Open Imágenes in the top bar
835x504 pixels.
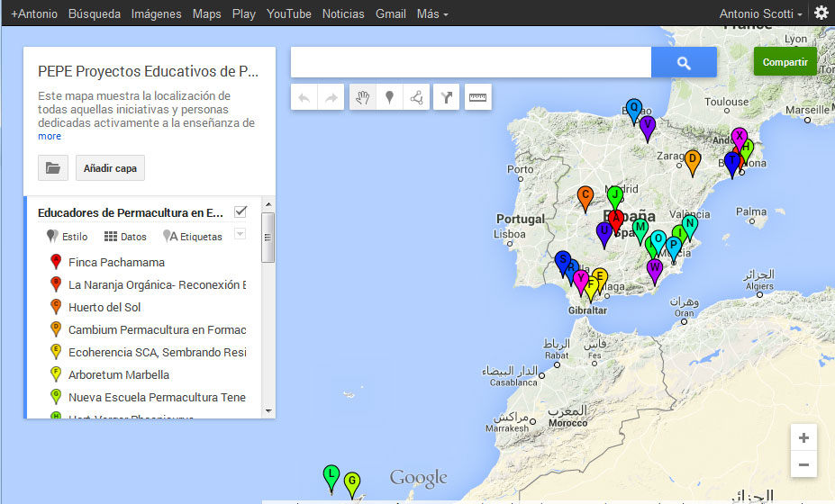pyautogui.click(x=156, y=13)
